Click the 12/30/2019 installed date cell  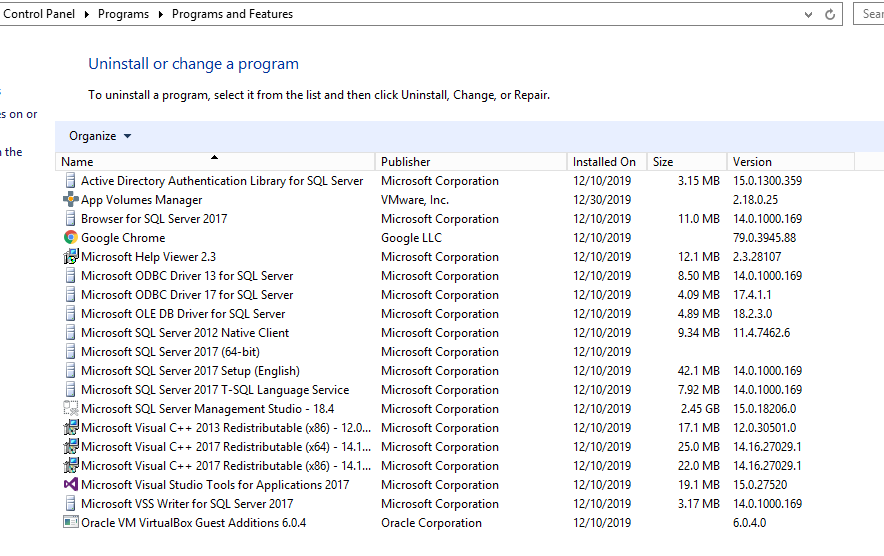click(602, 200)
